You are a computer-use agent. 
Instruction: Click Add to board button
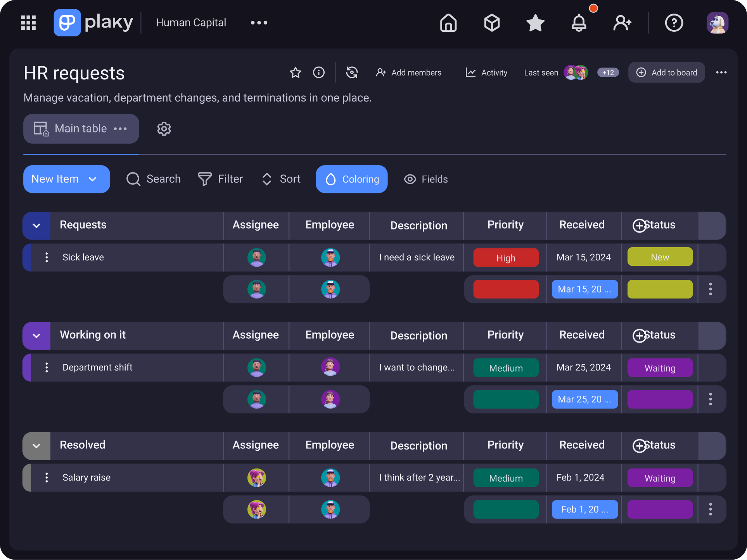666,72
